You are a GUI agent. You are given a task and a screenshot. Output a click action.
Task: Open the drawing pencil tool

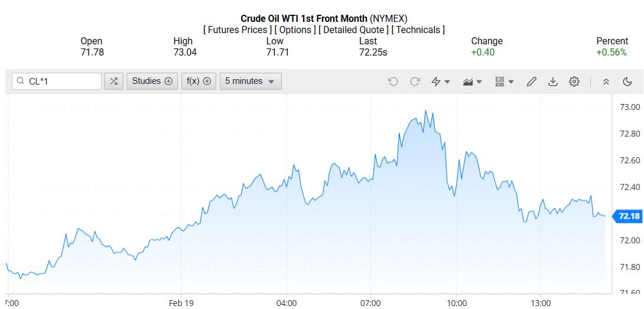pos(531,82)
